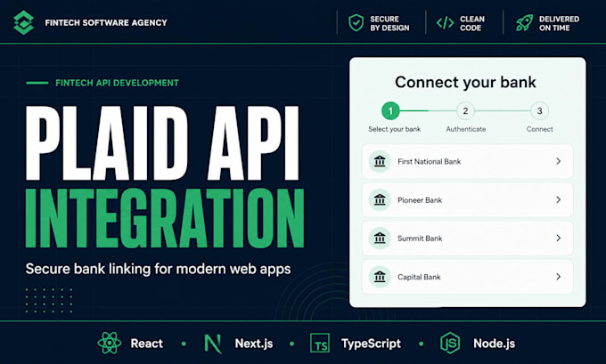Click the Next.js label in footer
606x364 pixels.
tap(253, 344)
